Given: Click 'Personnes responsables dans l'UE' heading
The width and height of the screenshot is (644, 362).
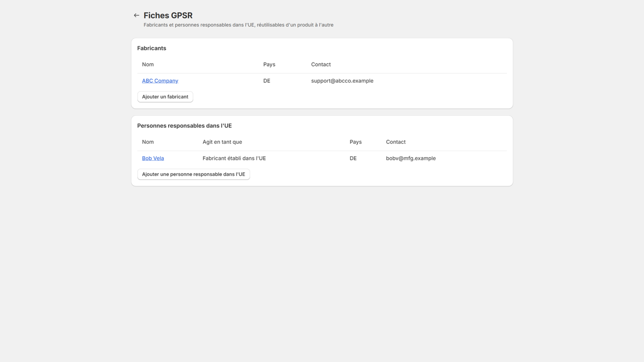Looking at the screenshot, I should coord(184,126).
